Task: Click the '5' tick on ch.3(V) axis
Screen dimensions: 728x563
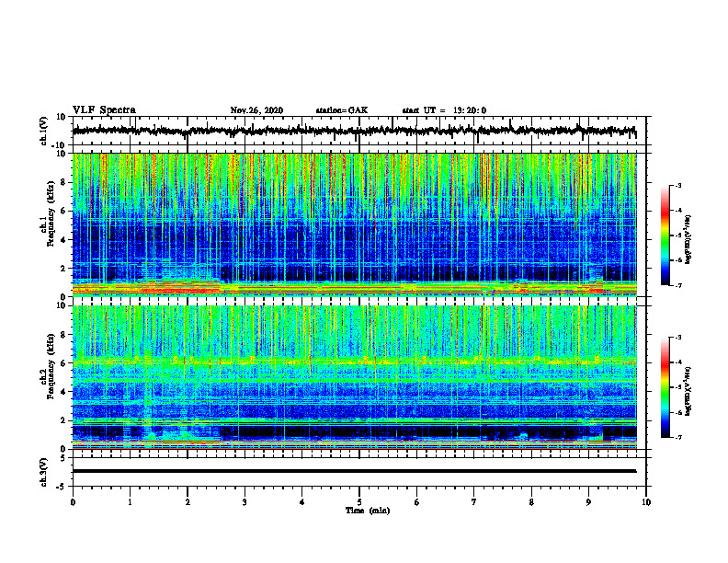Action: pos(64,458)
